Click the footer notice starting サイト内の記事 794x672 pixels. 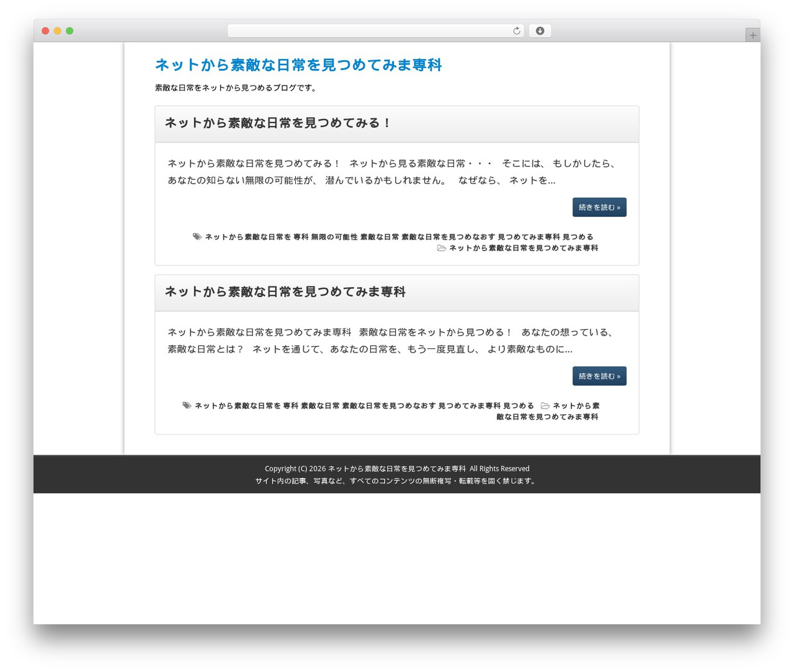397,481
